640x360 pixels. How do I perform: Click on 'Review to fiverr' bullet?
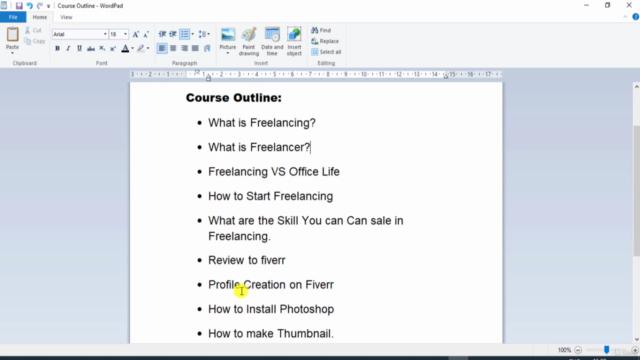coord(247,260)
